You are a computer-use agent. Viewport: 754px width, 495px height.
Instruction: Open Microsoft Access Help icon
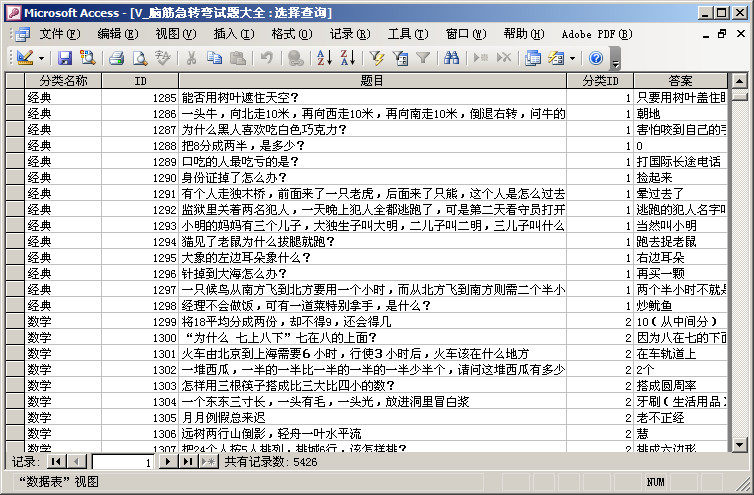tap(595, 58)
